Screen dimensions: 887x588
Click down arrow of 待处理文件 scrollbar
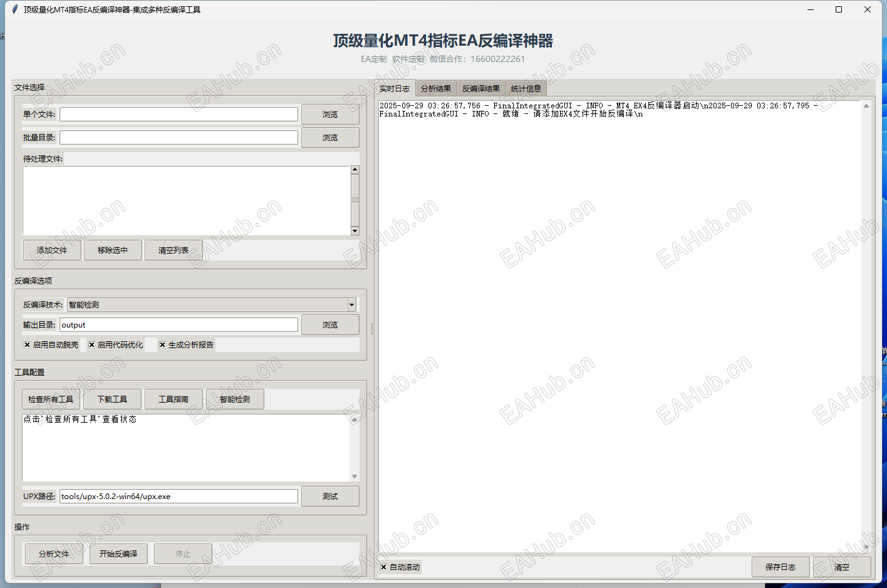click(355, 231)
